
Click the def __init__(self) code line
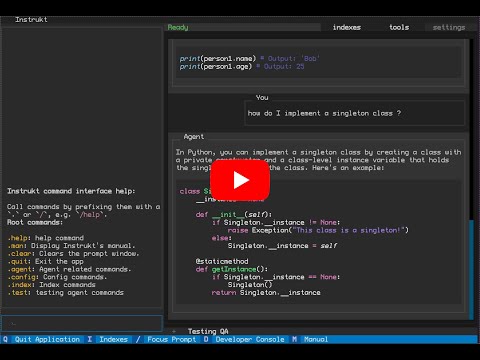[234, 214]
